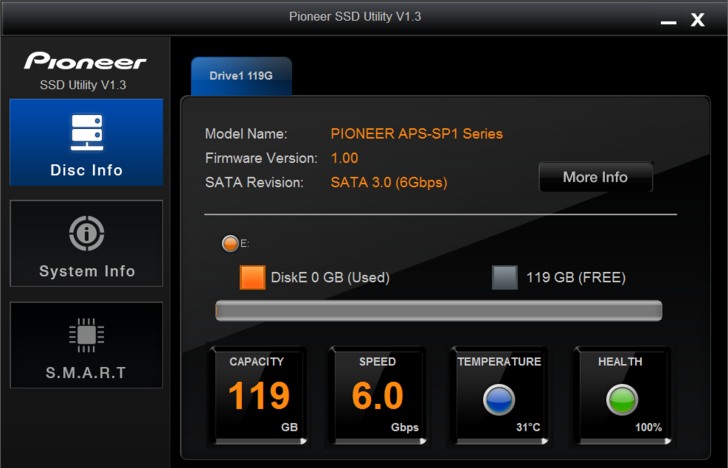Click the CAPACITY 119 GB tile
Screen dimensions: 728x468
coord(258,397)
